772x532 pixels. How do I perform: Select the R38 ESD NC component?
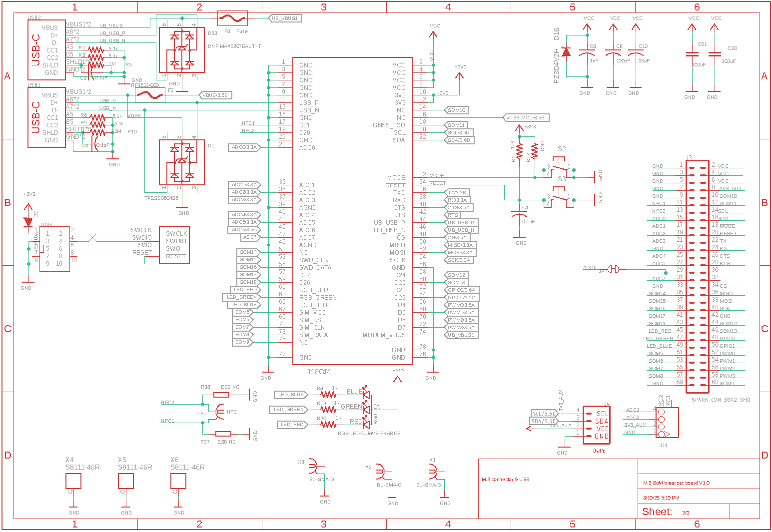pos(221,395)
